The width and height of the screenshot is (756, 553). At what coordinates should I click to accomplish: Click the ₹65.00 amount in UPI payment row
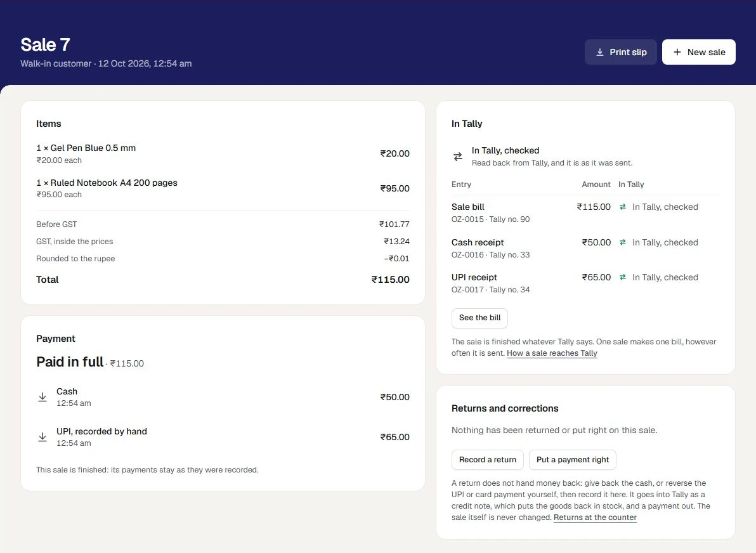(394, 437)
